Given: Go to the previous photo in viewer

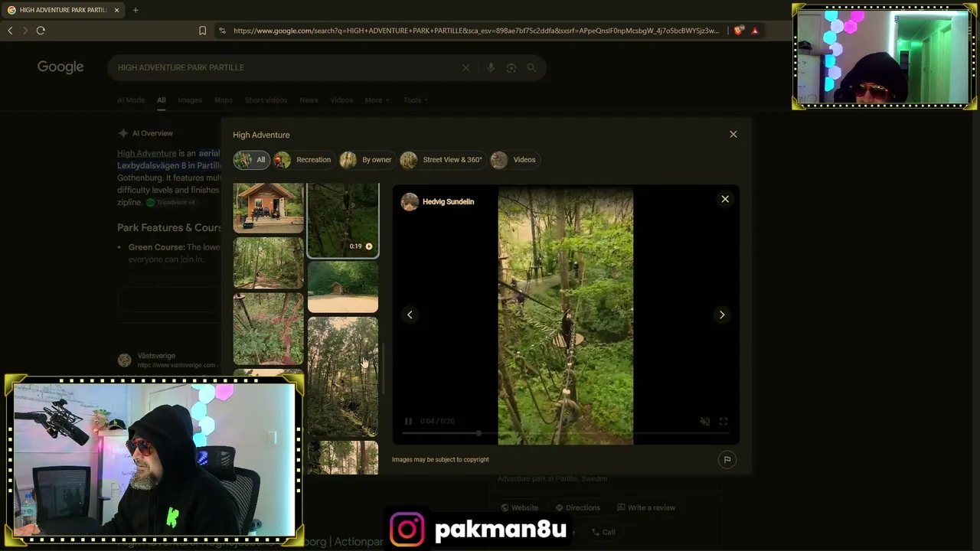Looking at the screenshot, I should point(410,315).
